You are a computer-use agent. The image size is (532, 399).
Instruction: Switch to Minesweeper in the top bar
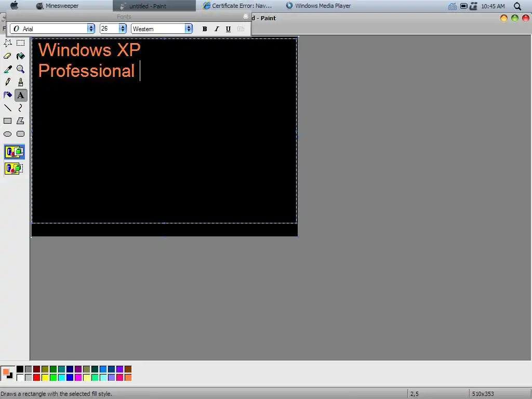tap(58, 6)
